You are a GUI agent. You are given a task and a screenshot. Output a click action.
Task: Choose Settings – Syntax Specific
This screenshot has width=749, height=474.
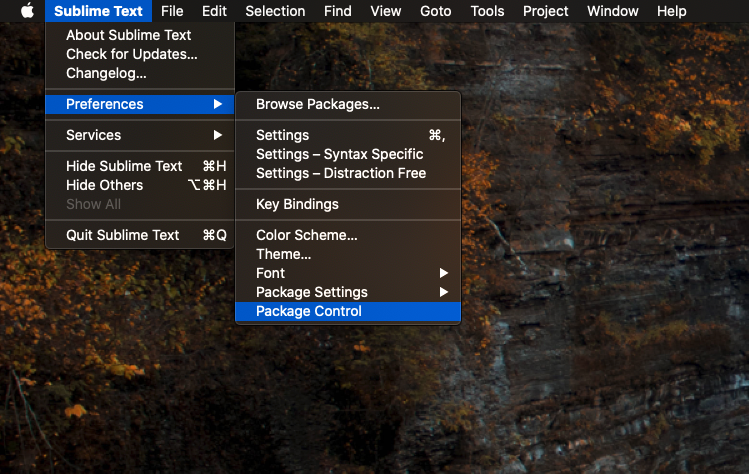(340, 154)
